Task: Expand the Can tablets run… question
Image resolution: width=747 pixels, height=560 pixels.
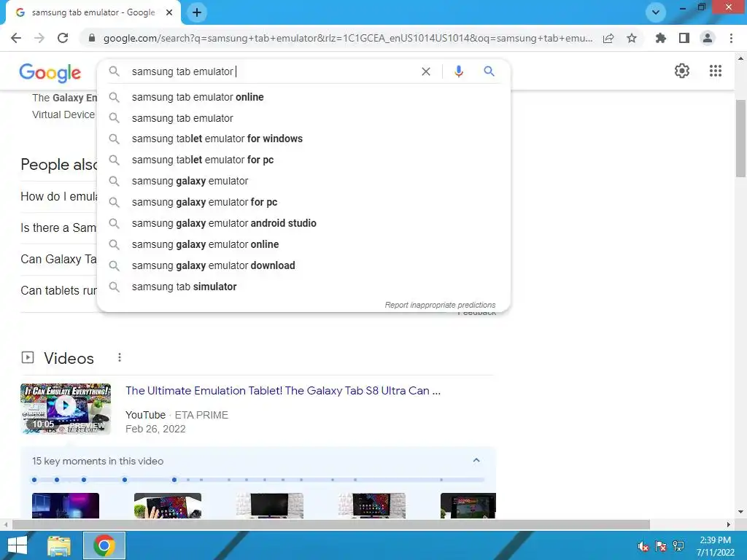Action: pos(59,290)
